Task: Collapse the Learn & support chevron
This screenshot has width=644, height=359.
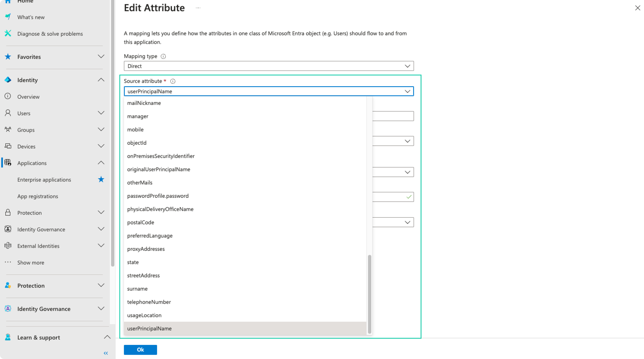Action: (x=107, y=337)
